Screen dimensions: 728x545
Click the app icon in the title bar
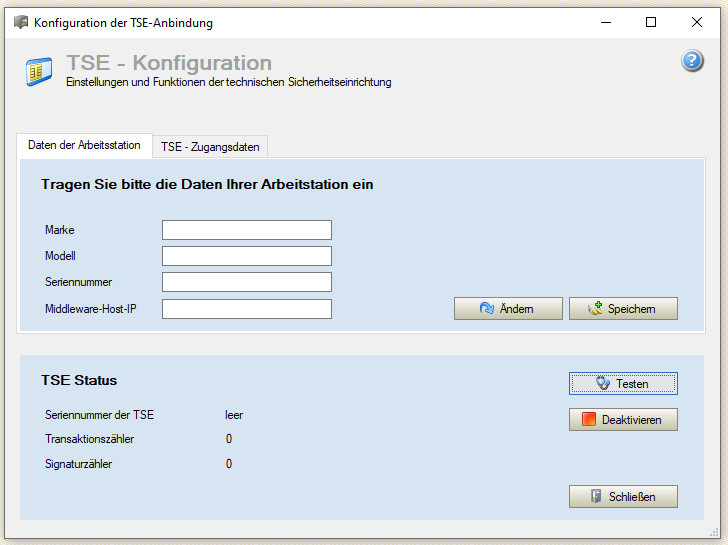tap(20, 22)
